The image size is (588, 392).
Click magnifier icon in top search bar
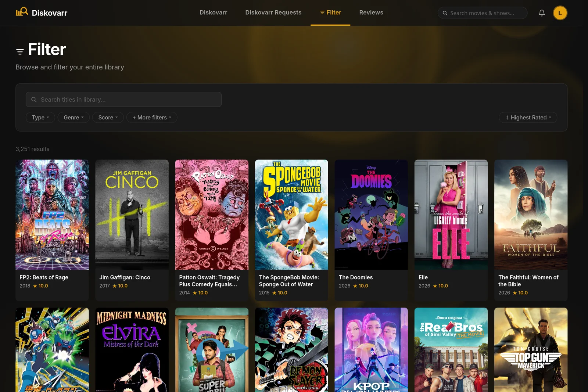click(445, 13)
